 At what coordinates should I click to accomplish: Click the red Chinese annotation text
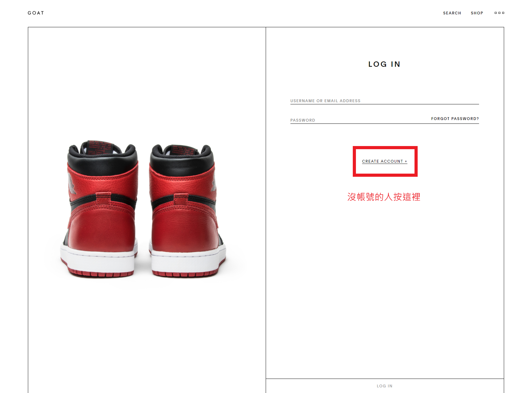click(384, 197)
